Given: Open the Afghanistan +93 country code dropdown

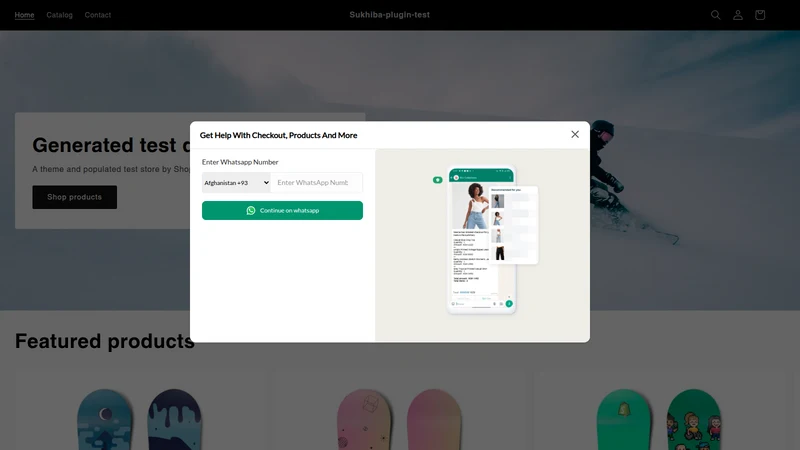Looking at the screenshot, I should [236, 183].
